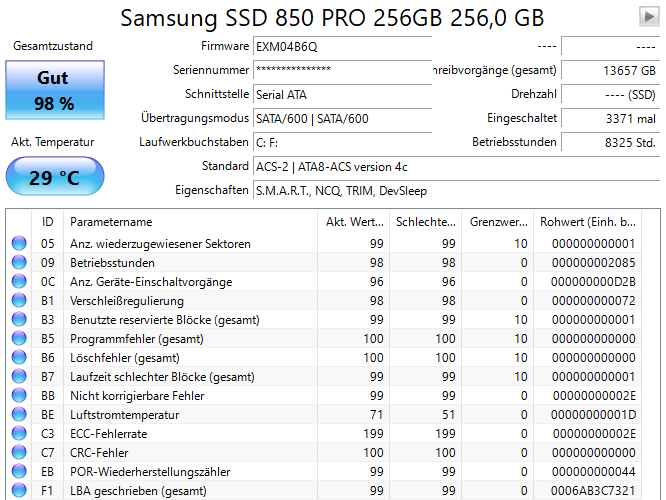Click the Schlechte... column header
Screen dimensions: 666x500
[426, 222]
